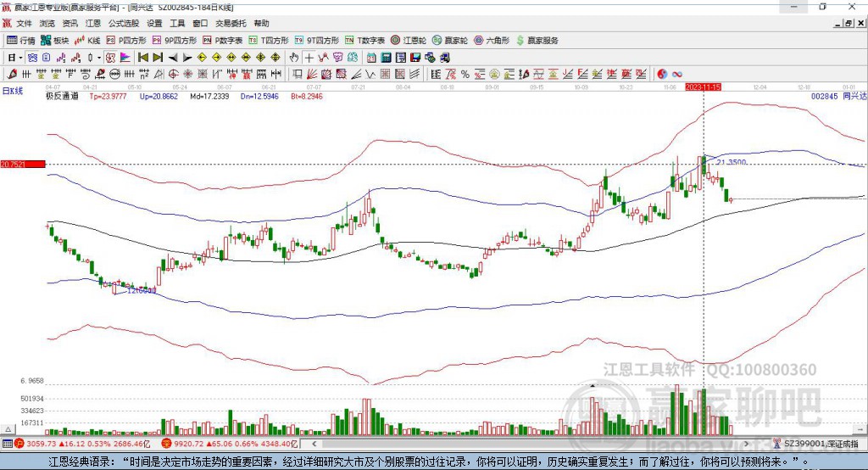Jump to last bar icon

(x=158, y=58)
